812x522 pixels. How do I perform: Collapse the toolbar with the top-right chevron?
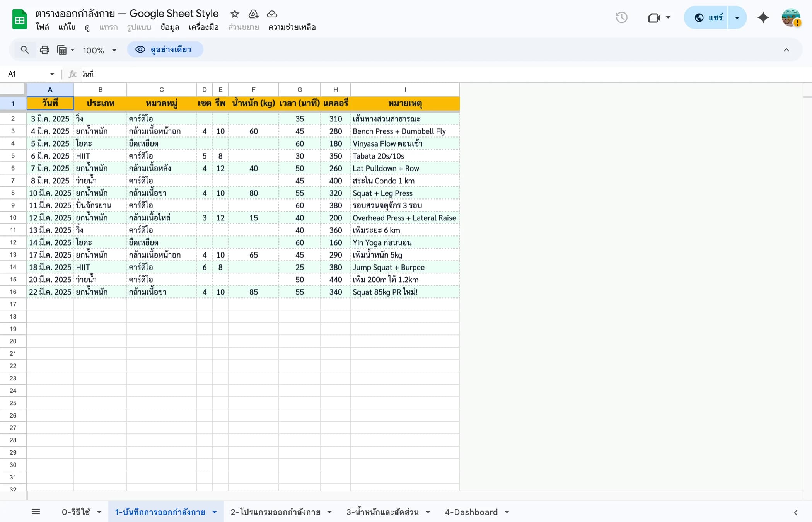[786, 49]
